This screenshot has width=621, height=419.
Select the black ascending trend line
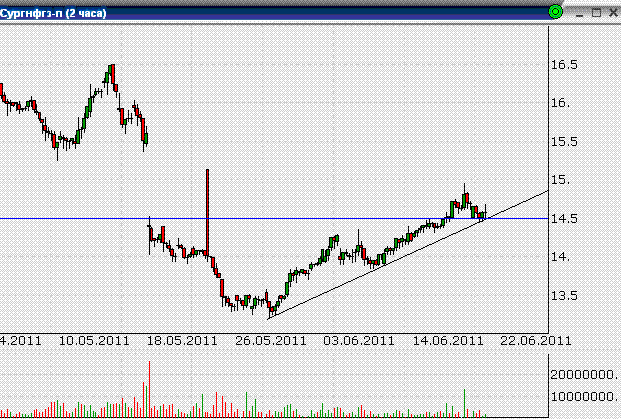tap(408, 255)
